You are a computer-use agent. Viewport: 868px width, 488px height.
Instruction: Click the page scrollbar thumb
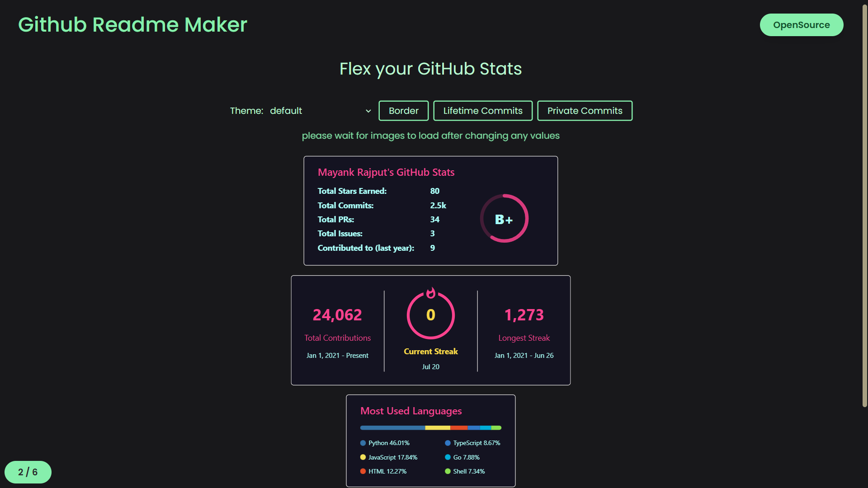tap(864, 206)
